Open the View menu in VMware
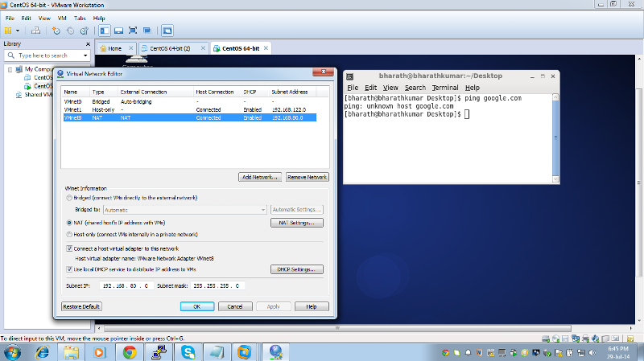Image resolution: width=644 pixels, height=361 pixels. click(x=44, y=18)
